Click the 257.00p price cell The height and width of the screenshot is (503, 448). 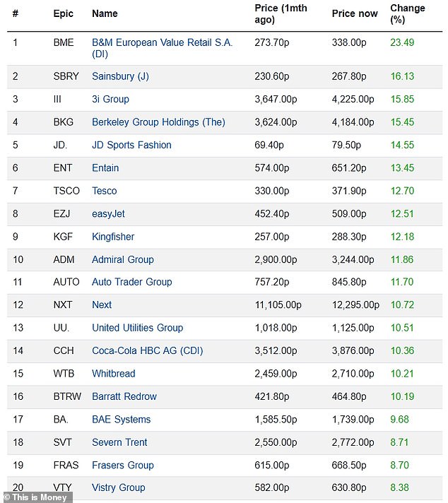(272, 237)
